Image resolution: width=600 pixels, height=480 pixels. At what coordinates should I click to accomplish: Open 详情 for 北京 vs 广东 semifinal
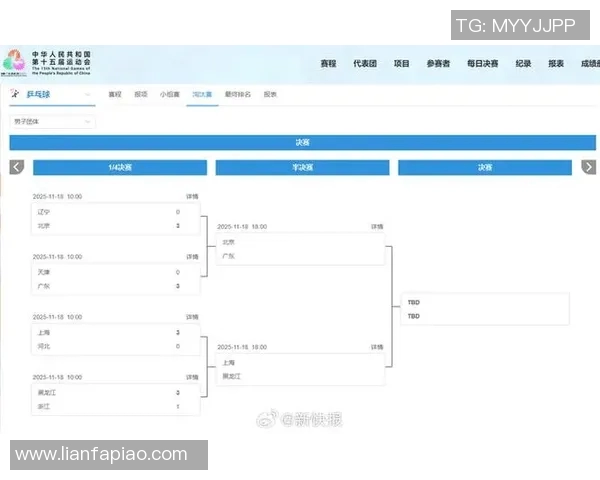377,227
